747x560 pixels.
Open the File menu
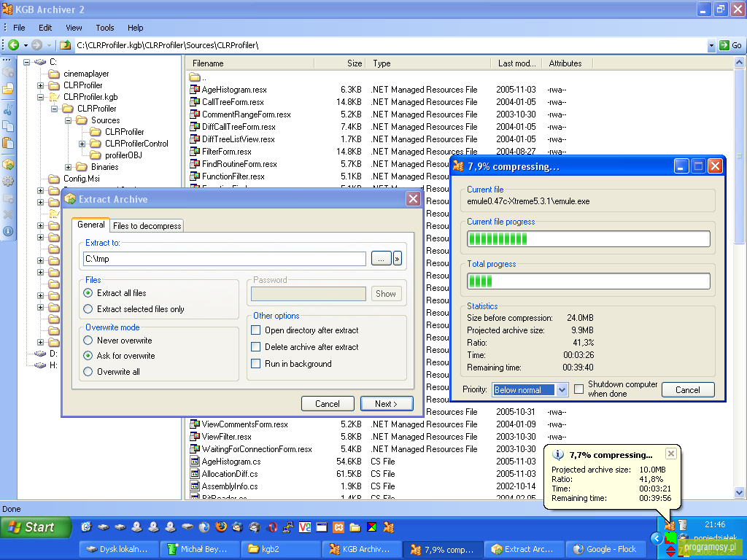pyautogui.click(x=19, y=28)
